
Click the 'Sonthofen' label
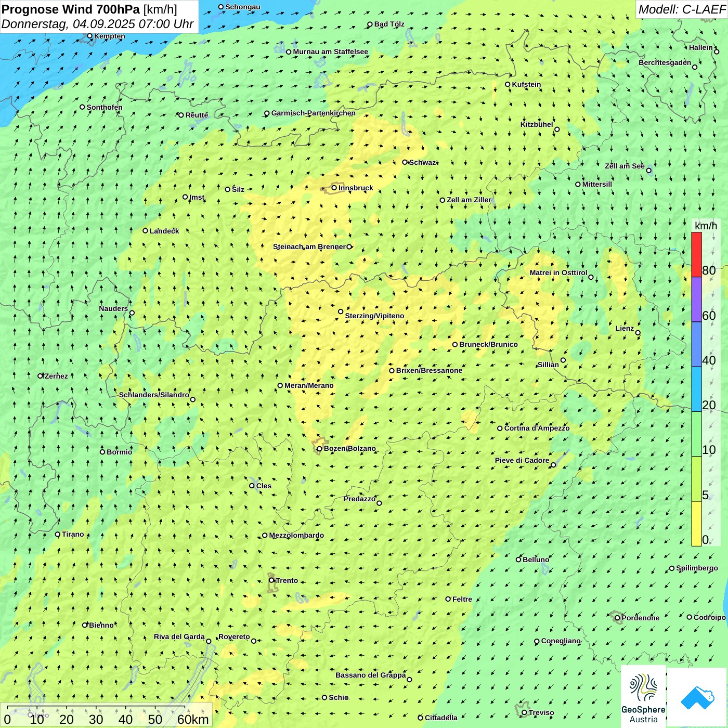pyautogui.click(x=105, y=107)
